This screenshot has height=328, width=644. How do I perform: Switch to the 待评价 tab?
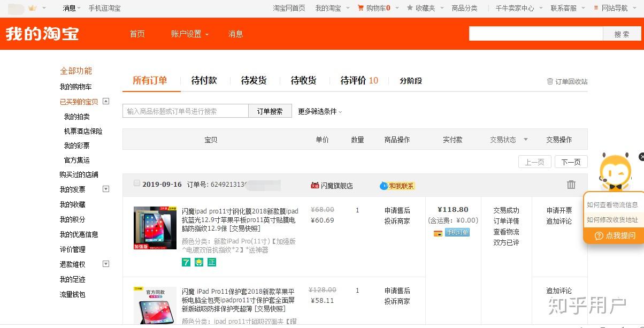pyautogui.click(x=359, y=80)
